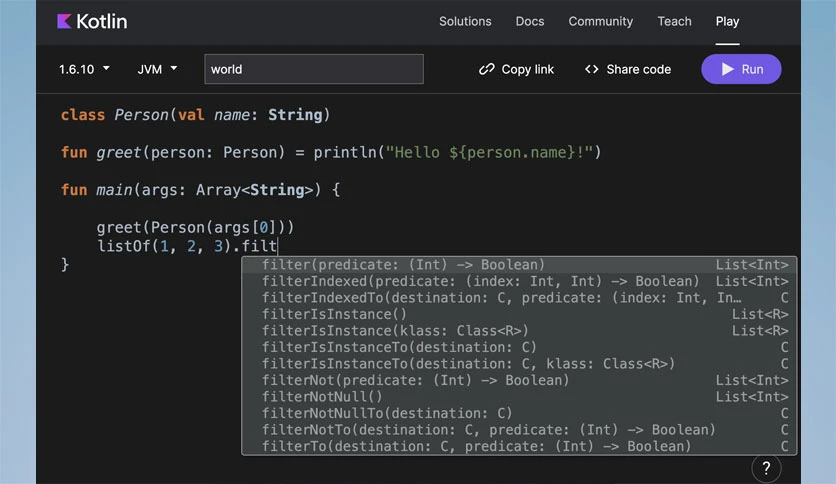Choose the filterIndexed(predicate: suggestion
Screen dimensions: 836x484
click(x=519, y=281)
